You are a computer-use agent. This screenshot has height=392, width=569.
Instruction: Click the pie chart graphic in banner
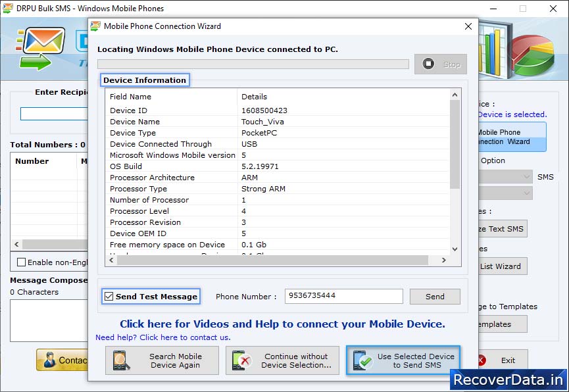coord(533,54)
